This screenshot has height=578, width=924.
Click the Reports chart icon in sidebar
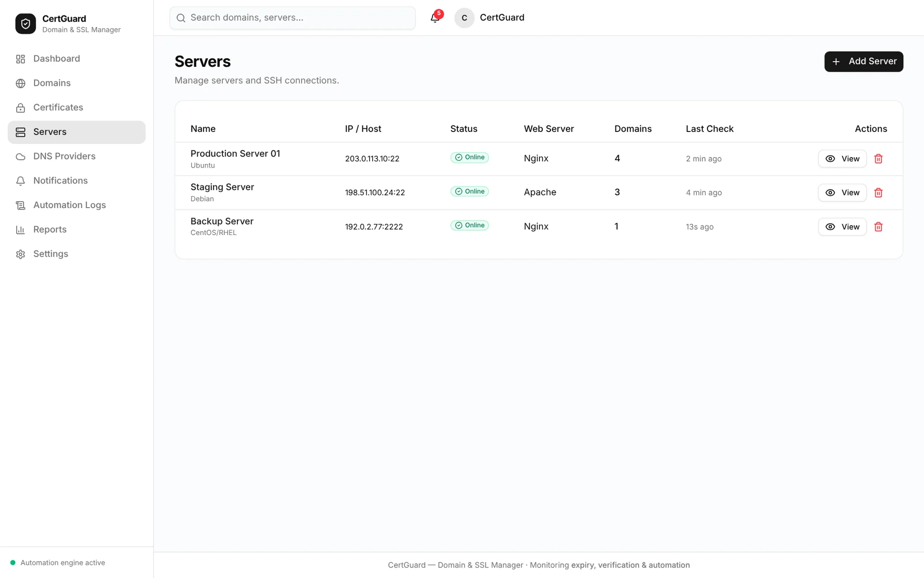[20, 230]
